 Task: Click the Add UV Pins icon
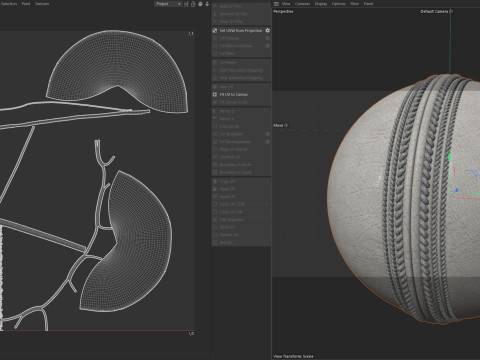215,6
